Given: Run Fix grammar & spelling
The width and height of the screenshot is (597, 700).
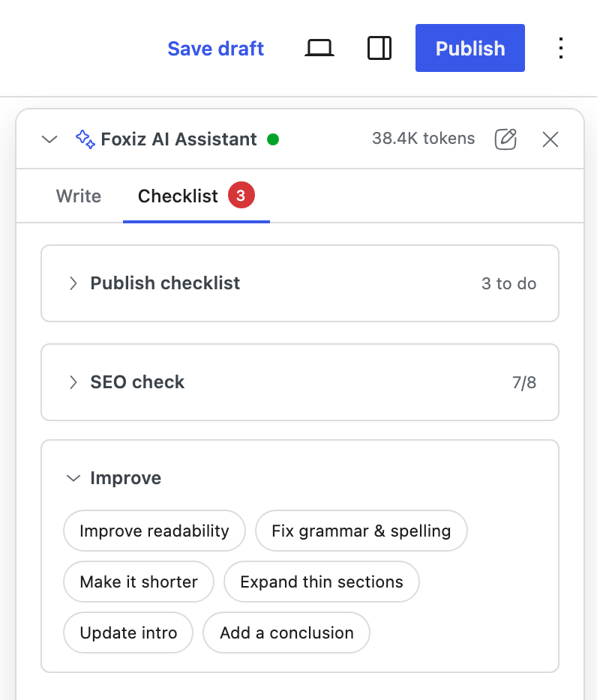Looking at the screenshot, I should click(361, 531).
